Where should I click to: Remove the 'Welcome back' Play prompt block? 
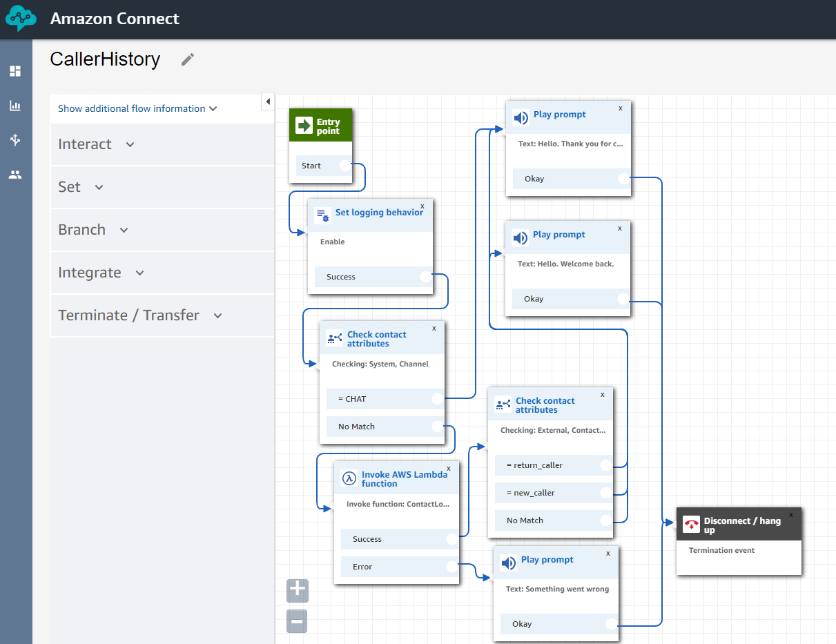click(619, 228)
